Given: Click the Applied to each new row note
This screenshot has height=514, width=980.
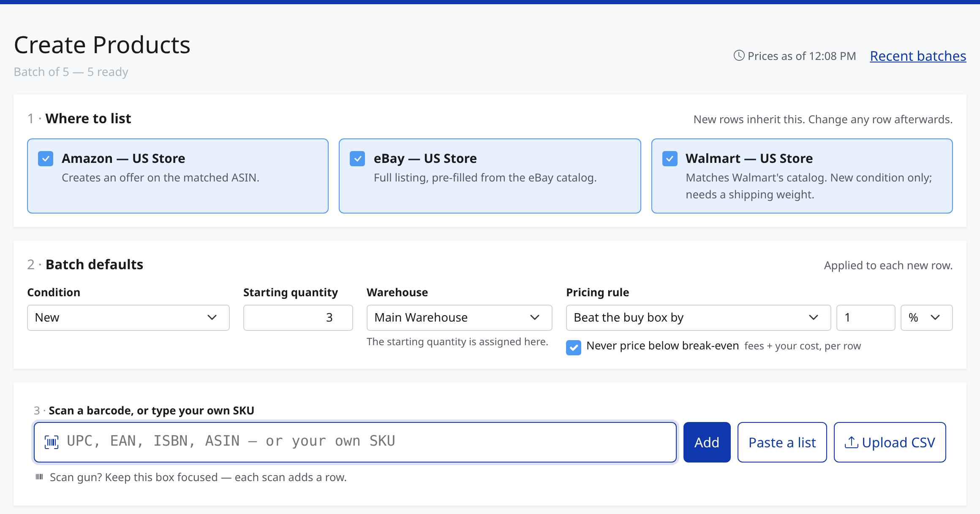Looking at the screenshot, I should [888, 265].
